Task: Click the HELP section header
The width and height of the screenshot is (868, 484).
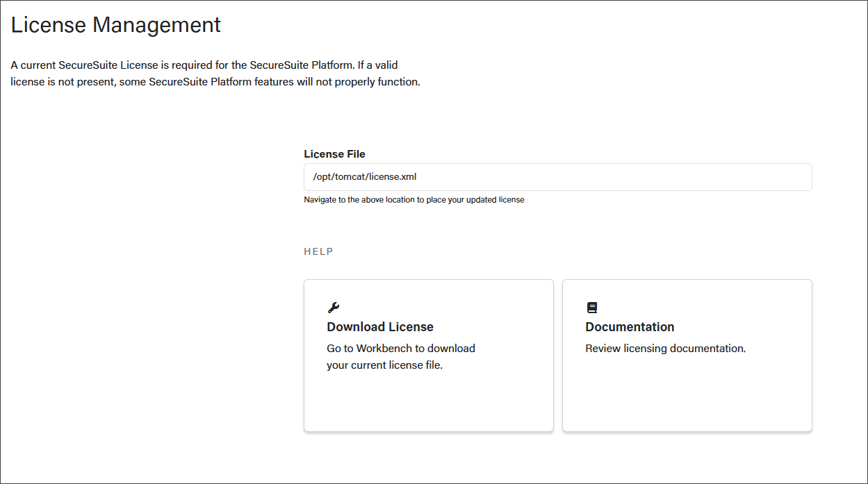Action: [x=318, y=251]
